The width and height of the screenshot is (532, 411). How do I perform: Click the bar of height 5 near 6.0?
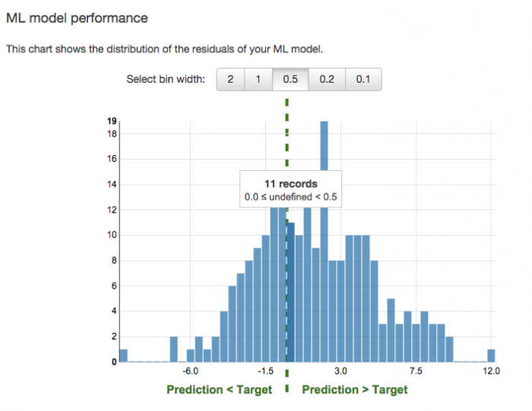pyautogui.click(x=391, y=330)
